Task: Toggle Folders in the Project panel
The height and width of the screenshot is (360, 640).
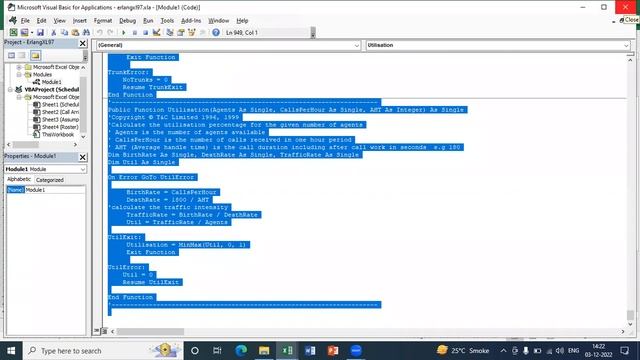Action: (x=35, y=56)
